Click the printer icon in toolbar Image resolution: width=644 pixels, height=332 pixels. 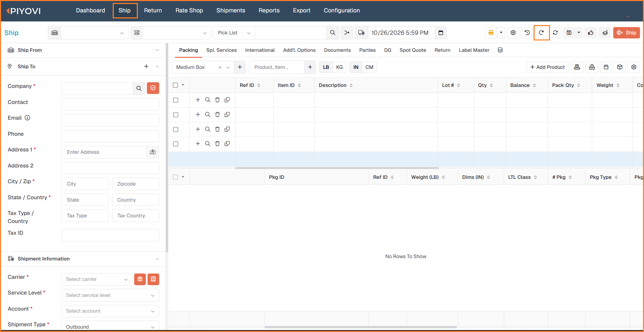pos(491,33)
